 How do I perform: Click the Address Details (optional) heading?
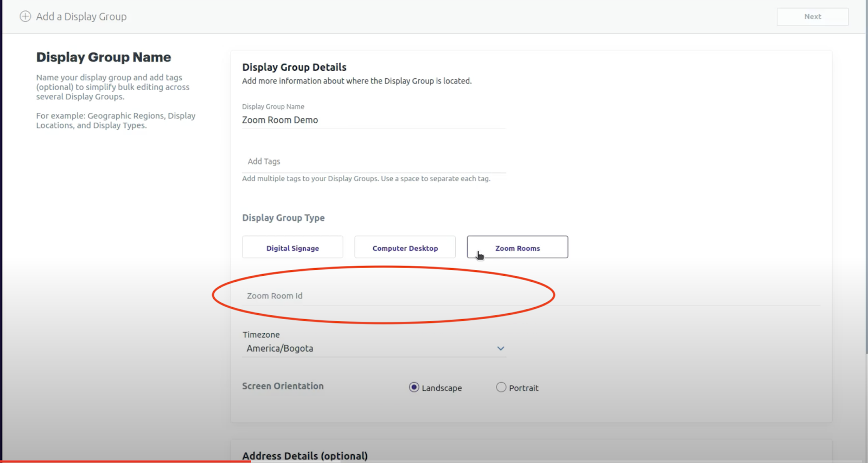305,455
